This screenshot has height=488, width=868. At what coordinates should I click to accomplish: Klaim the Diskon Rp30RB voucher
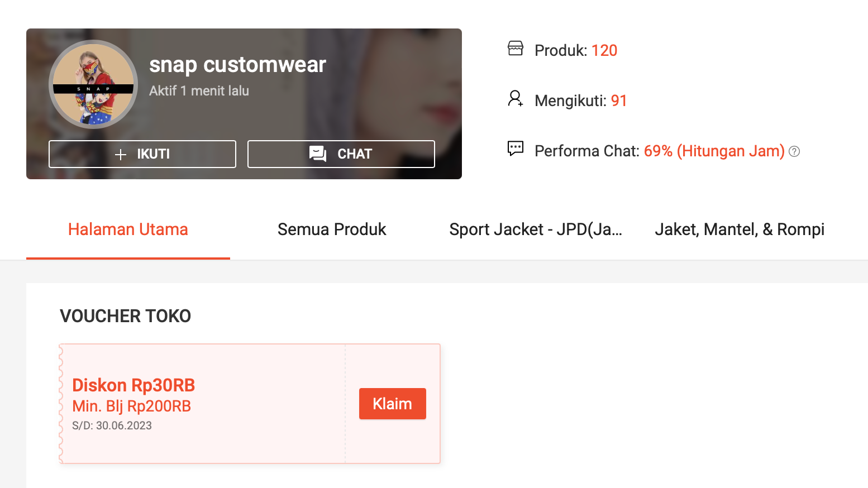click(392, 403)
